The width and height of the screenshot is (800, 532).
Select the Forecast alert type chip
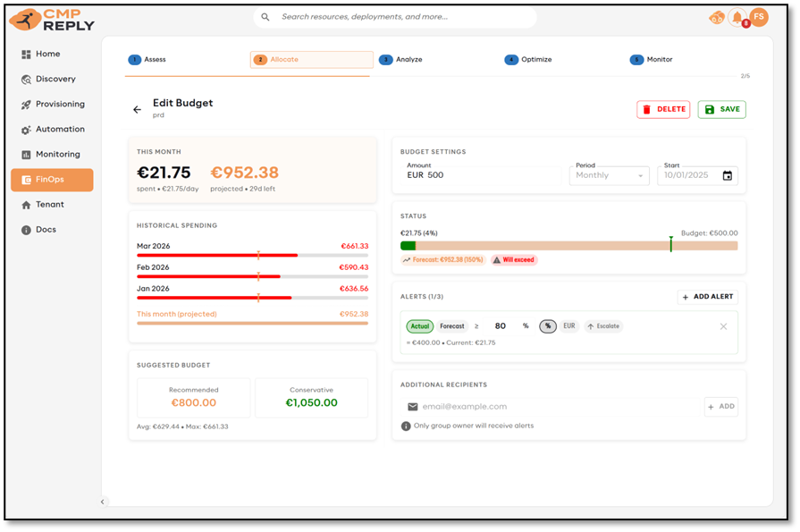point(451,326)
